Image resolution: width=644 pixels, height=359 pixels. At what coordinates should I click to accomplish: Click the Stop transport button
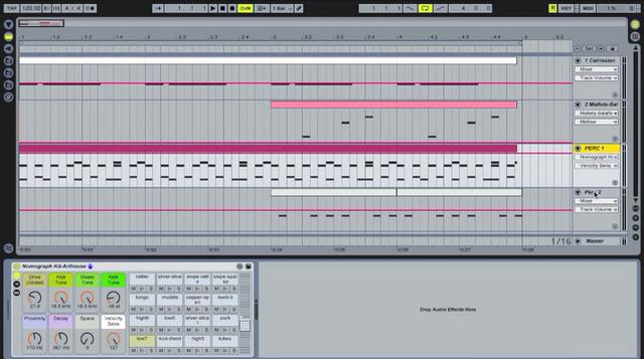(x=222, y=8)
